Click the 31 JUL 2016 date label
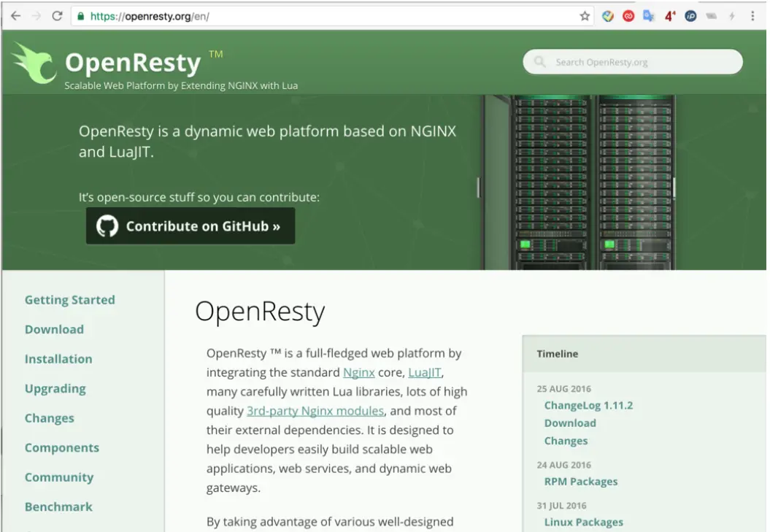The width and height of the screenshot is (770, 532). (561, 506)
